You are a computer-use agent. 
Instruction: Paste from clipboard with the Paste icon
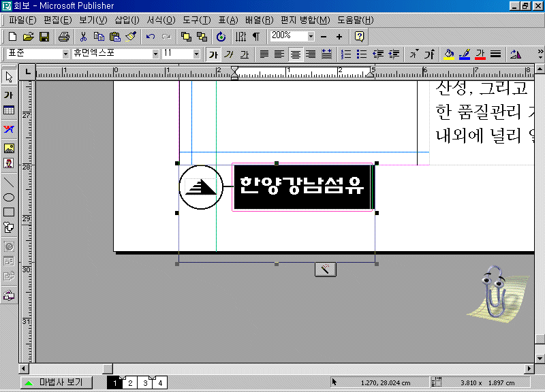click(114, 37)
